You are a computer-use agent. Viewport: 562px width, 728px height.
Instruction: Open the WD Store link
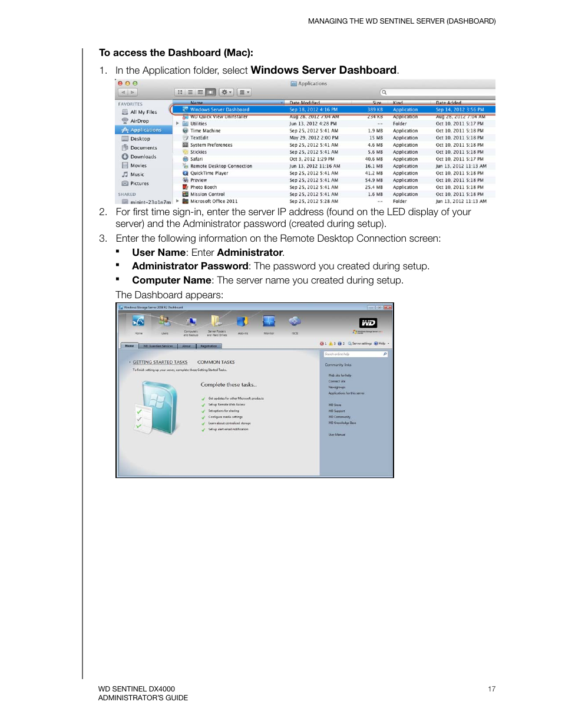(335, 405)
